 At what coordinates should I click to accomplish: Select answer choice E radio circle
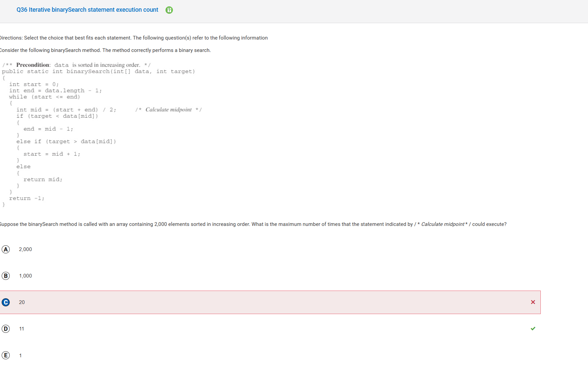(6, 355)
